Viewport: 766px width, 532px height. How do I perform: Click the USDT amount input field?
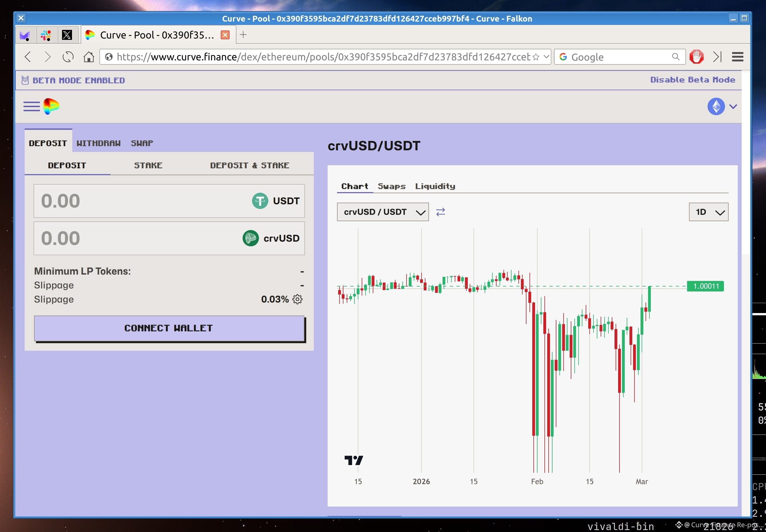click(x=169, y=201)
